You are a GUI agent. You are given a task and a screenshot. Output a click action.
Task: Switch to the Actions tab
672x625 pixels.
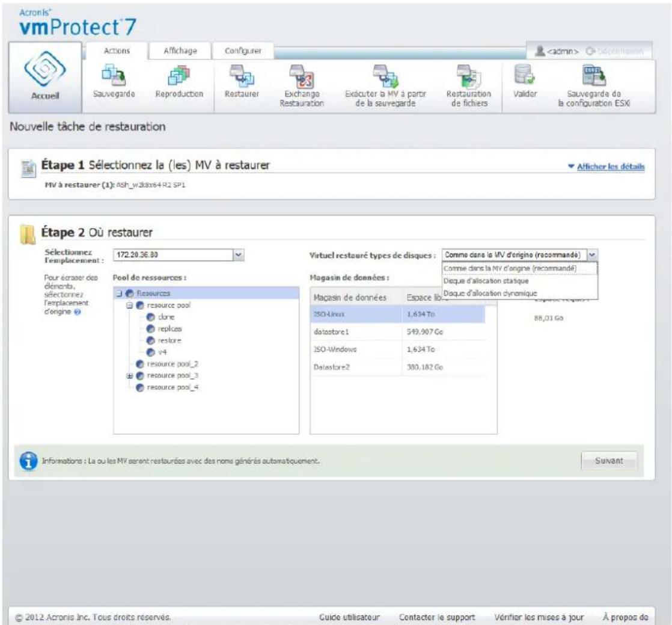[117, 51]
